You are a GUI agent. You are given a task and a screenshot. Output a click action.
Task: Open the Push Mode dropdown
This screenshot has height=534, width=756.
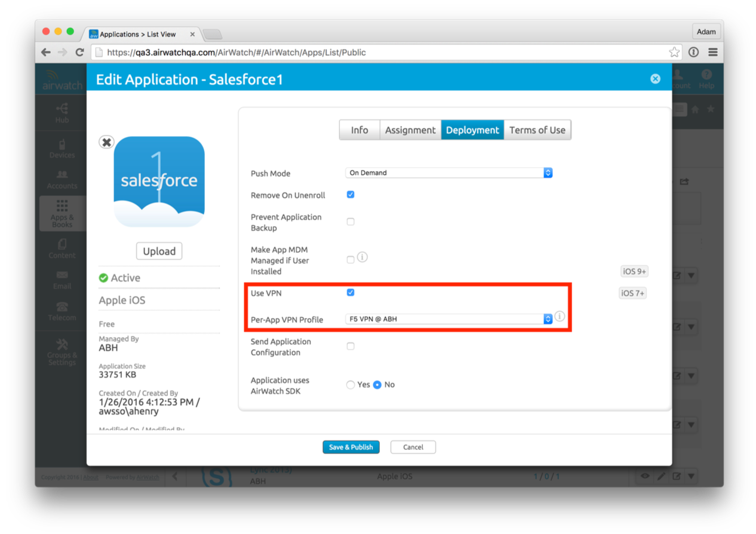(448, 172)
